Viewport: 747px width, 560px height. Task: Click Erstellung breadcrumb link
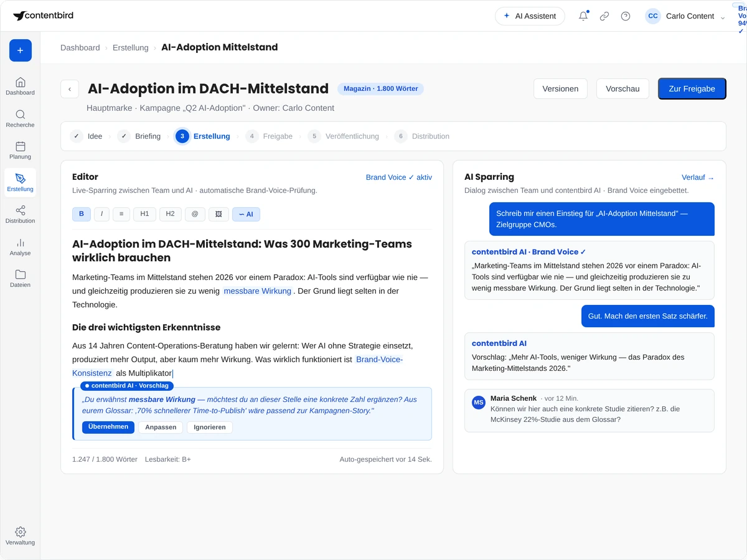point(131,47)
